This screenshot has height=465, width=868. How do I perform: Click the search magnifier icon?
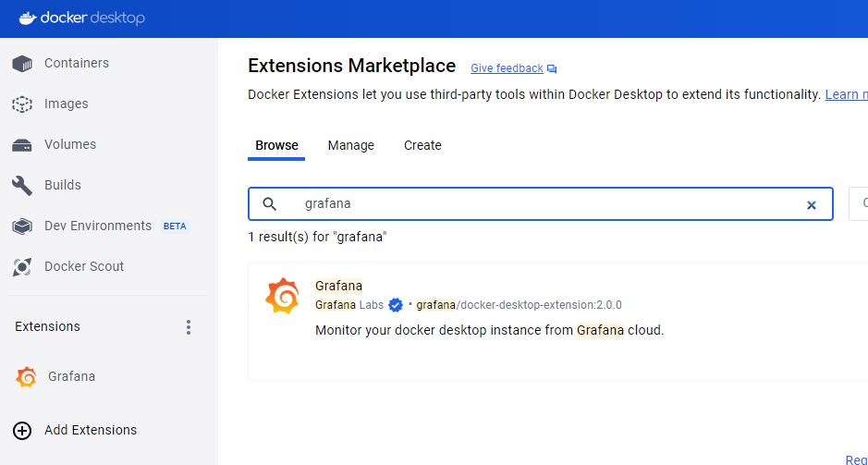tap(270, 204)
